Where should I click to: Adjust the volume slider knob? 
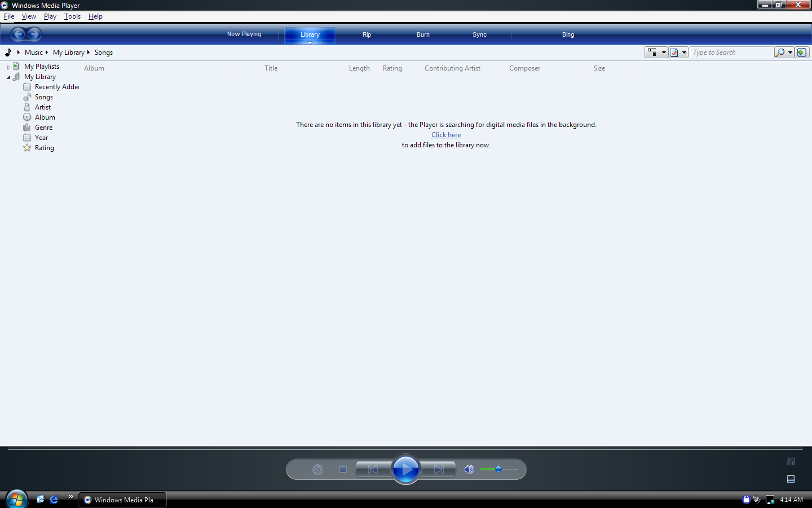click(x=498, y=469)
